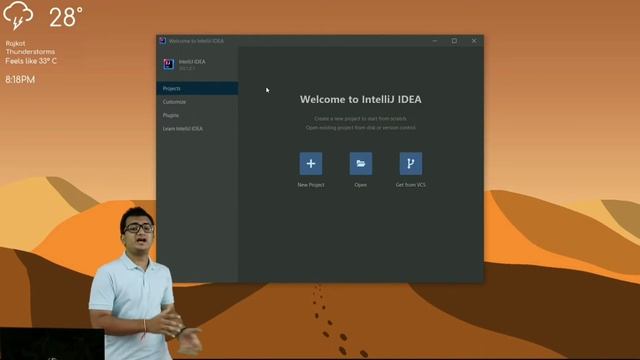
Task: Select the Projects tab
Action: point(197,89)
